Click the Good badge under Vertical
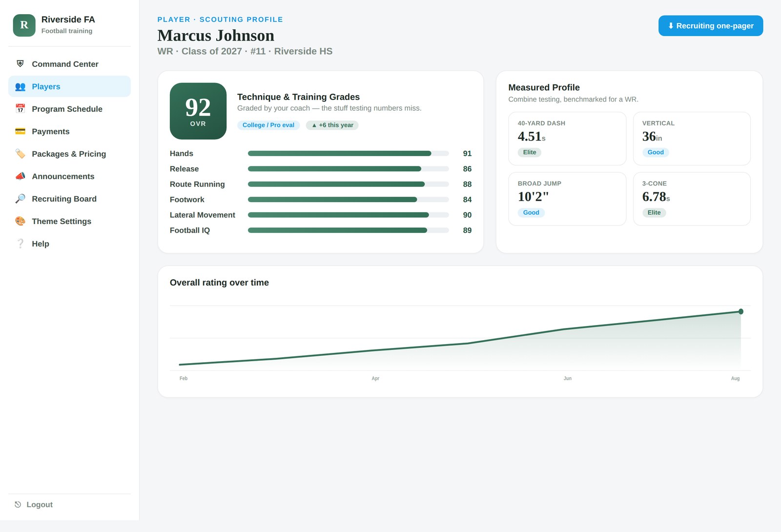Viewport: 781px width, 532px height. pos(656,152)
